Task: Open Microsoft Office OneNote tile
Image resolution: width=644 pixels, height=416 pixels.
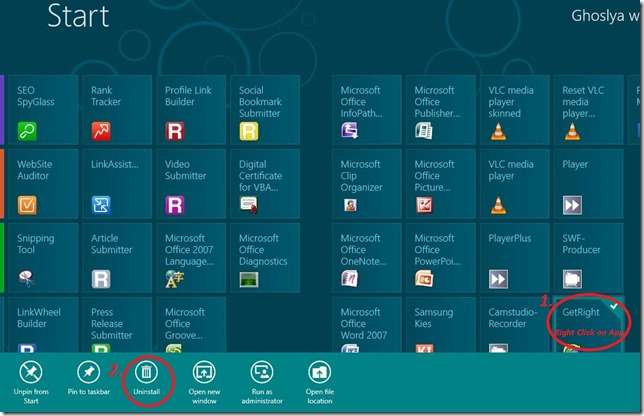Action: (x=366, y=257)
